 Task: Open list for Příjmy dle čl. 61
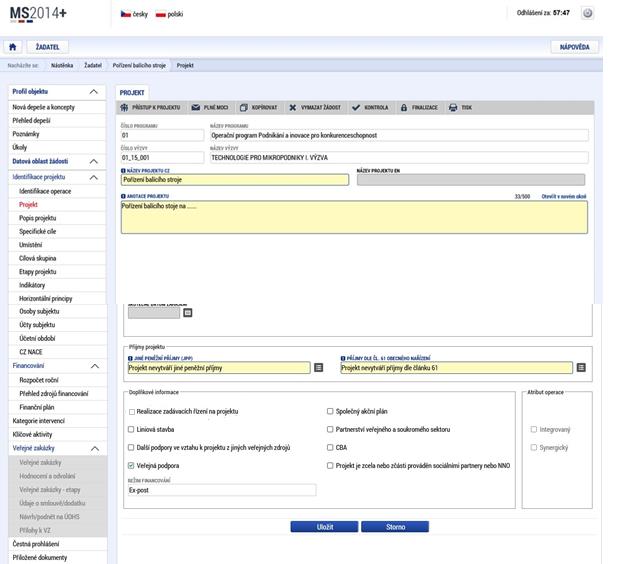[581, 368]
